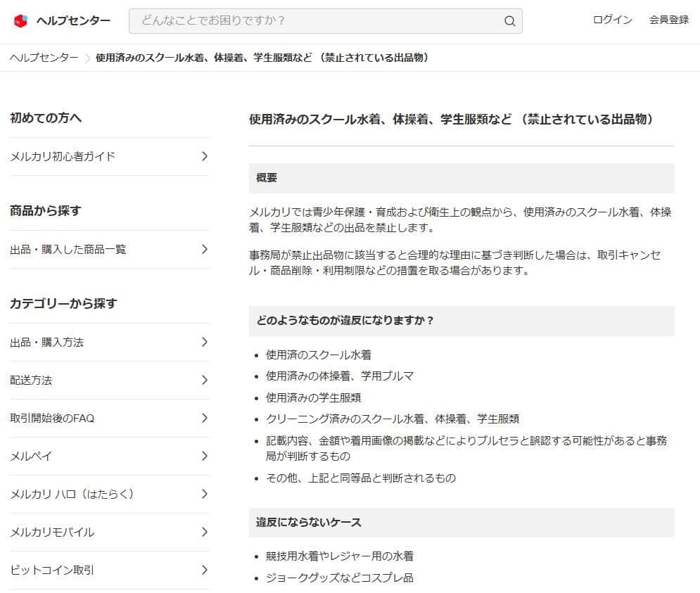Open the メルカリモバイル section arrow icon
700x593 pixels.
(x=204, y=532)
